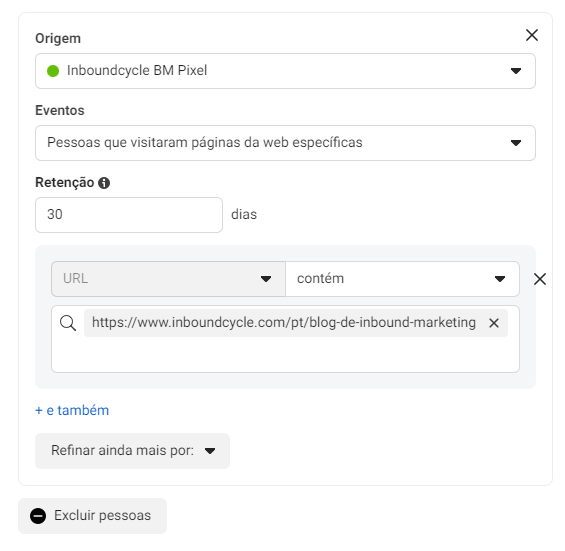
Task: Click the Retenção info icon
Action: (104, 183)
